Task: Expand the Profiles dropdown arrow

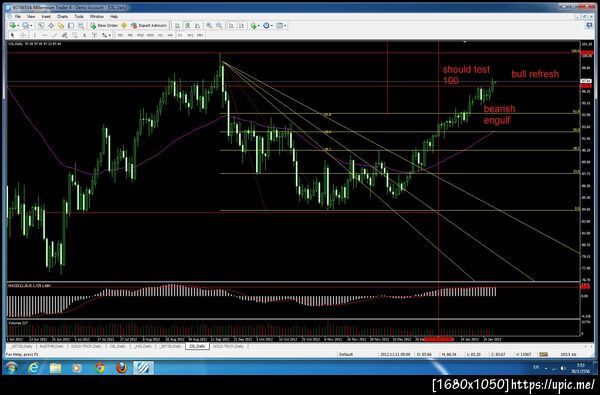Action: pos(31,26)
